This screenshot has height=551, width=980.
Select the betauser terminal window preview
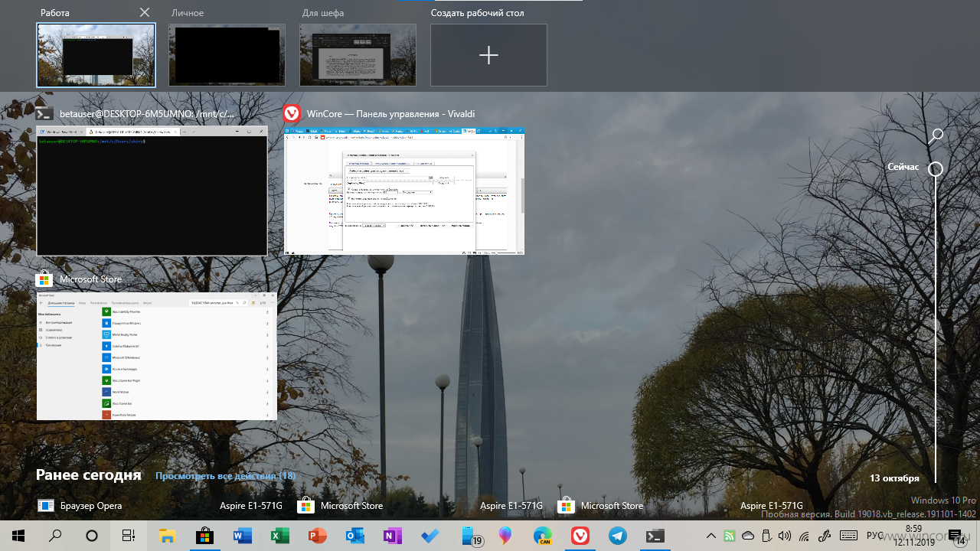point(152,191)
